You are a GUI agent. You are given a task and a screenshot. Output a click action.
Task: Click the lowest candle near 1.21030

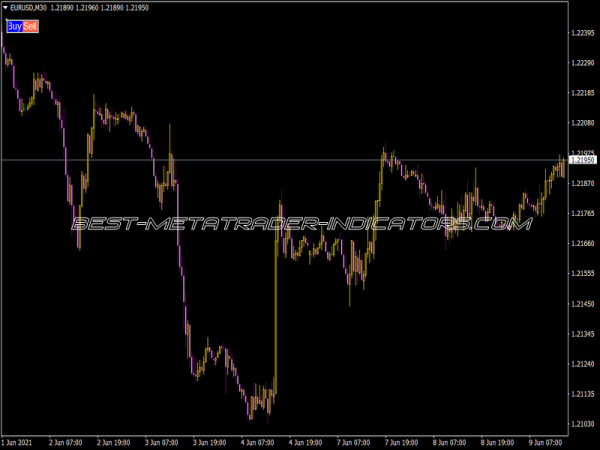[x=251, y=412]
